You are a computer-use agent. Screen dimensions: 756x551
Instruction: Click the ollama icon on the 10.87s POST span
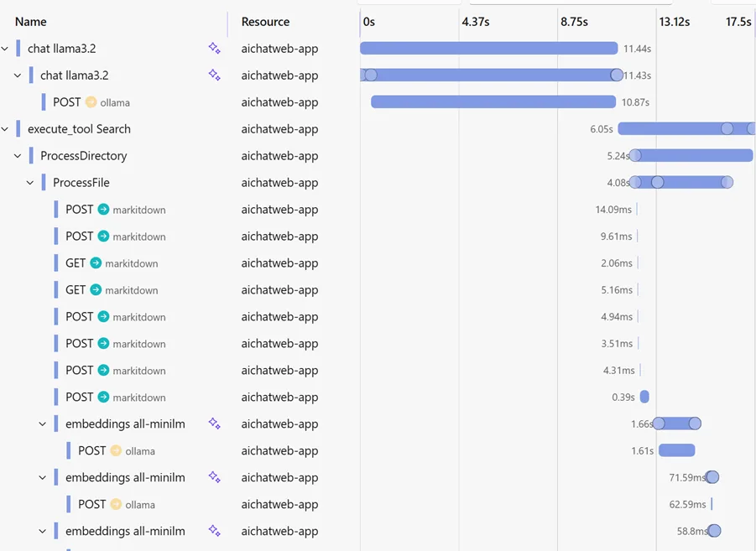[91, 102]
